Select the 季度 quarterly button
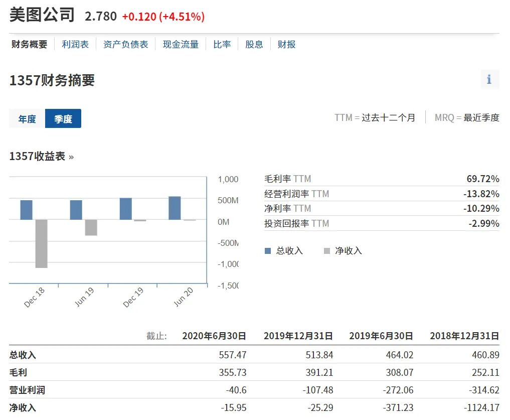Image resolution: width=510 pixels, height=420 pixels. pos(63,118)
